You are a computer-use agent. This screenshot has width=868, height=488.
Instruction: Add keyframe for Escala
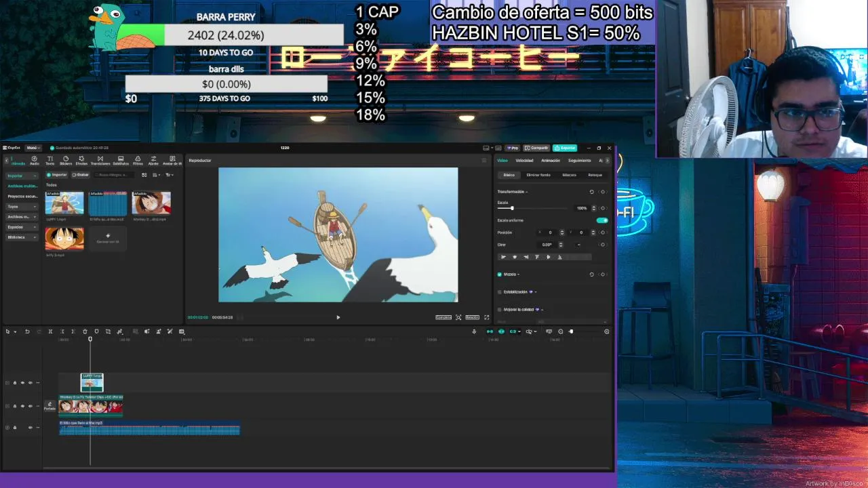tap(602, 208)
